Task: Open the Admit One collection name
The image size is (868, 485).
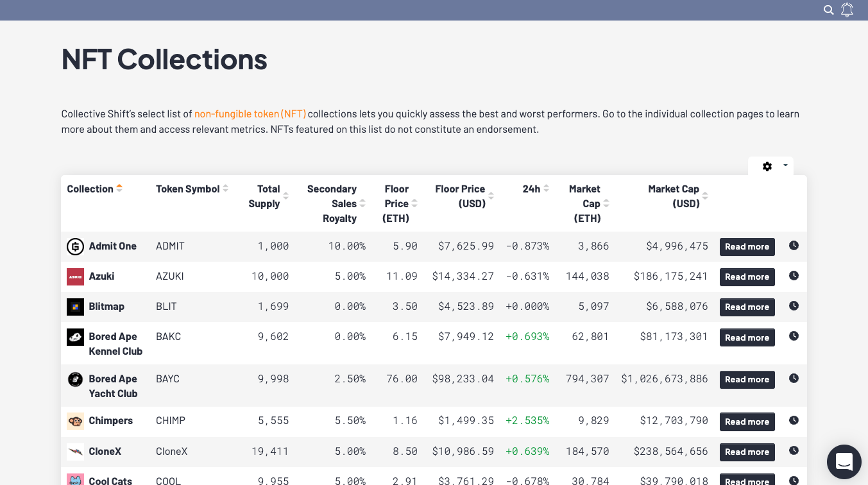Action: point(112,246)
